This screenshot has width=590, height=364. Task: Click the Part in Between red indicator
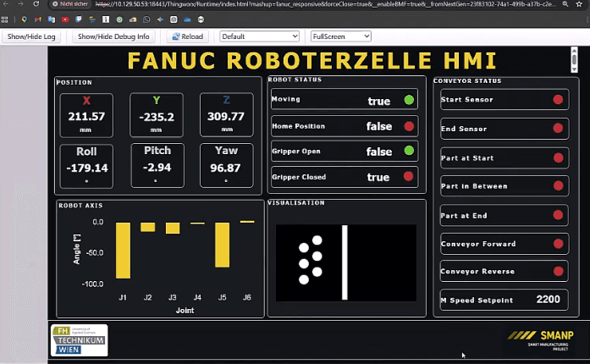tap(559, 185)
